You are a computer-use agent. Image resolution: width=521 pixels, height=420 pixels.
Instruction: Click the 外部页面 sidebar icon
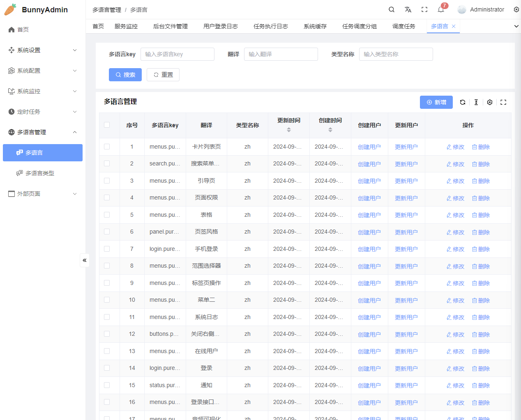coord(12,194)
